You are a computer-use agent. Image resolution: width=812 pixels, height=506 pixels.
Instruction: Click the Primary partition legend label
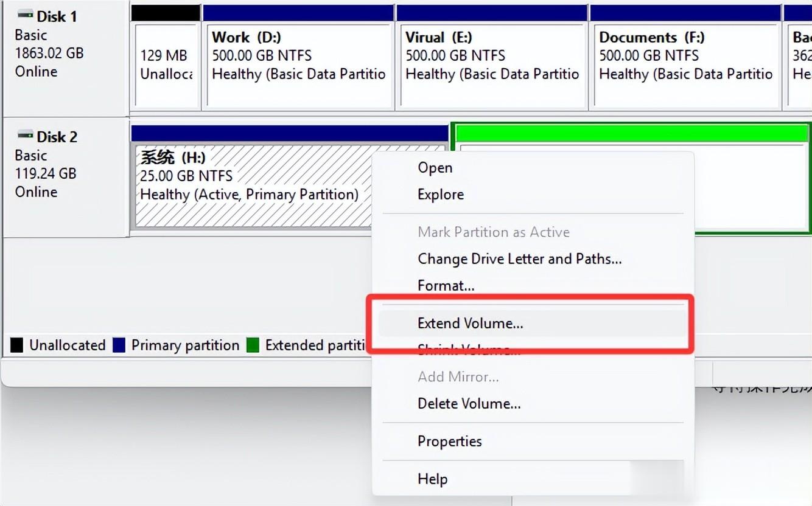point(186,345)
